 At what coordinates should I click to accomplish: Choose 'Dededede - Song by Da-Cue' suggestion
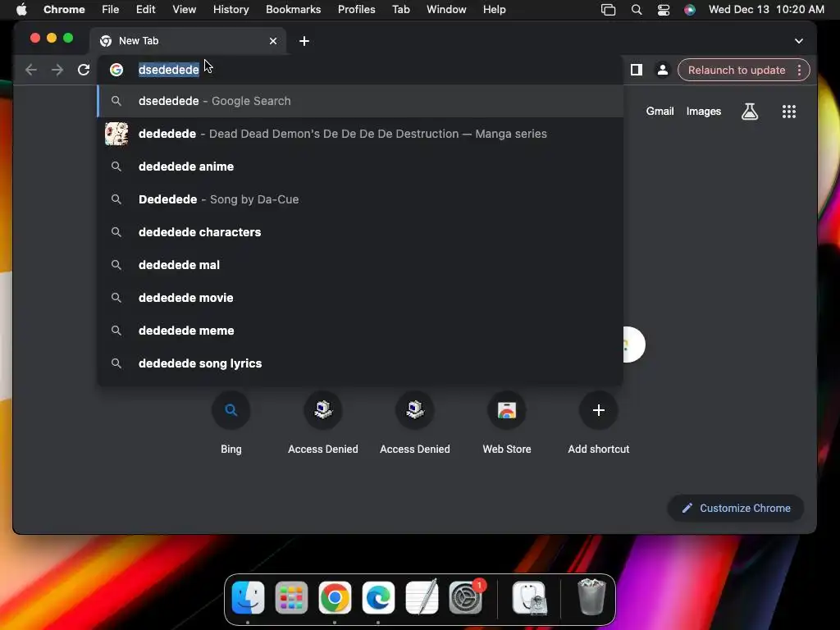[x=360, y=199]
